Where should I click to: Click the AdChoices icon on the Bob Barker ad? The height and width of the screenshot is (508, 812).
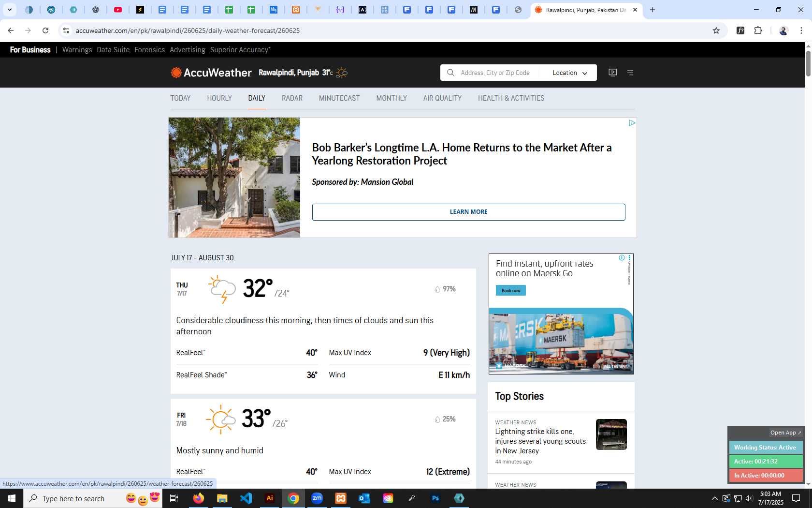tap(631, 123)
